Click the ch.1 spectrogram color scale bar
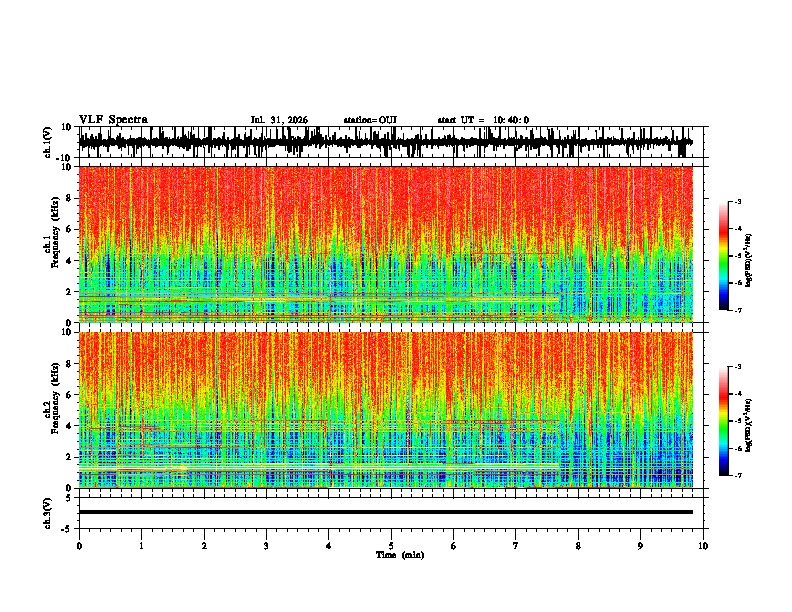Viewport: 792px width, 612px height. pos(723,256)
